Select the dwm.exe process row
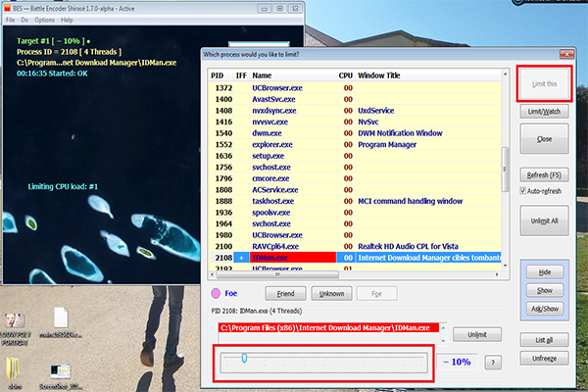This screenshot has width=588, height=392. [355, 133]
